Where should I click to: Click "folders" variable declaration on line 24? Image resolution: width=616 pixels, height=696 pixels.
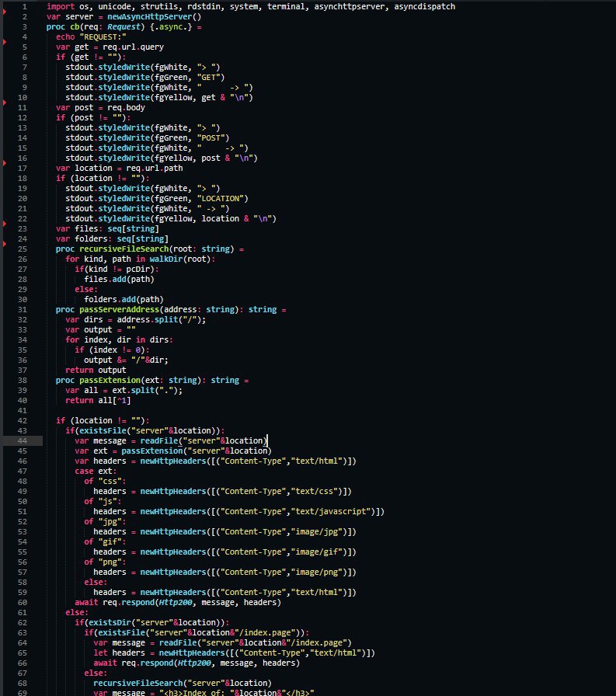(x=91, y=239)
